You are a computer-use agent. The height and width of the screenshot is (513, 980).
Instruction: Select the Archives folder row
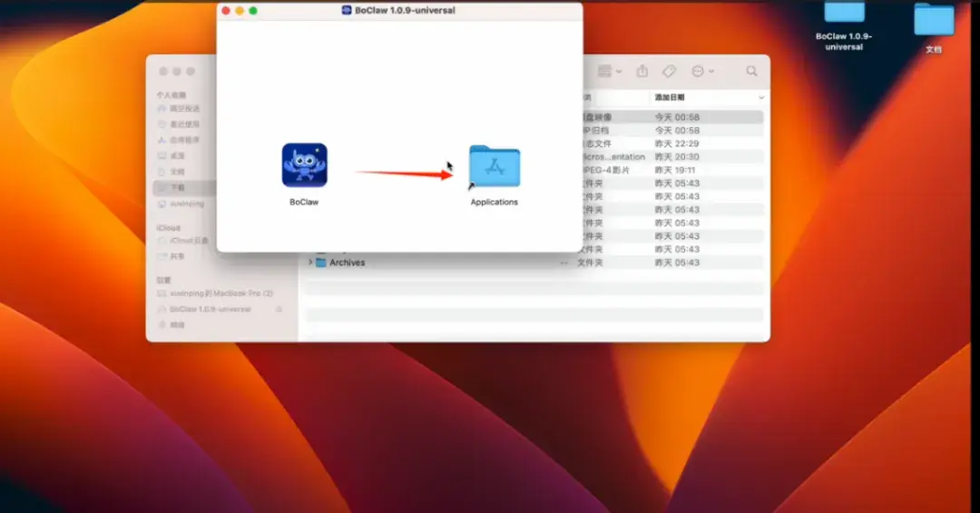pyautogui.click(x=534, y=262)
